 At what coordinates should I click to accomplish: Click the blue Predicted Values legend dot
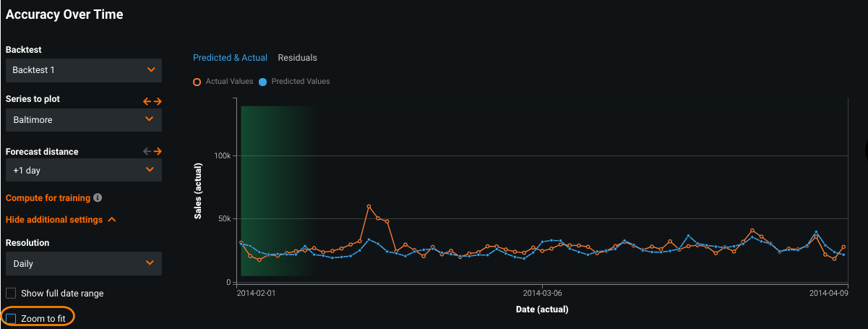tap(263, 82)
